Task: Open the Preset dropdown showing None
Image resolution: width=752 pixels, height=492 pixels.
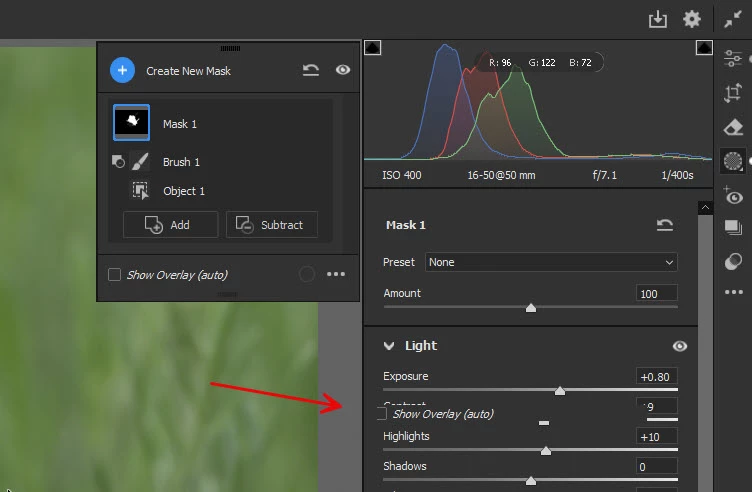Action: click(551, 262)
